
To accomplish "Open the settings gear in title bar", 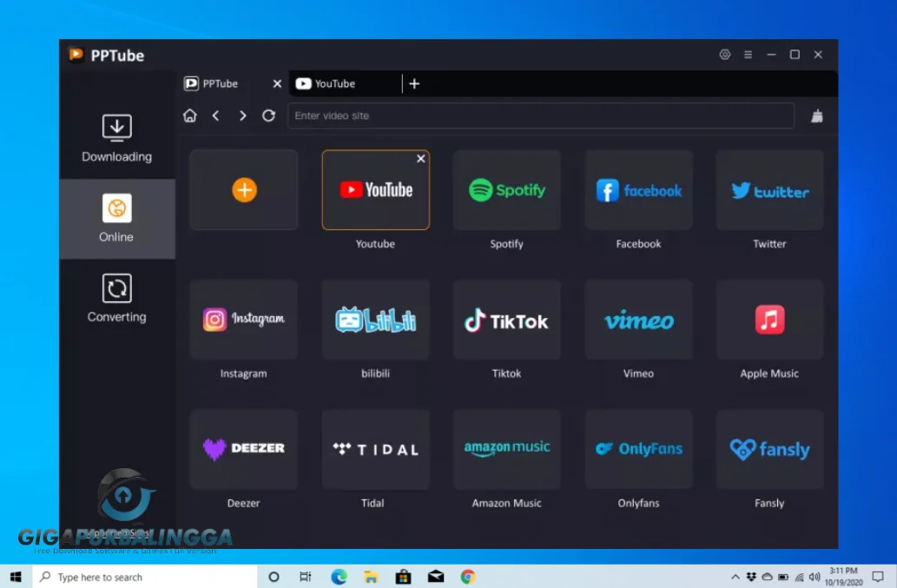I will (x=725, y=55).
